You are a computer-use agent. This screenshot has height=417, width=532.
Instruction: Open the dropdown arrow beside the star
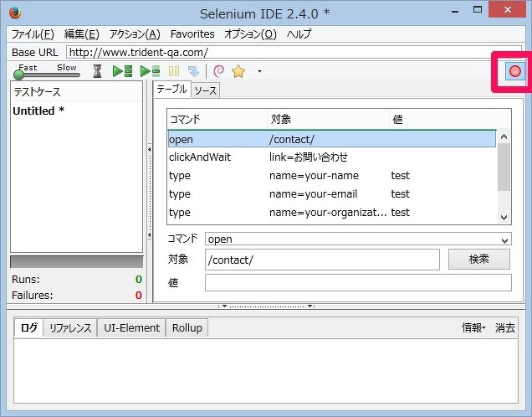tap(259, 72)
